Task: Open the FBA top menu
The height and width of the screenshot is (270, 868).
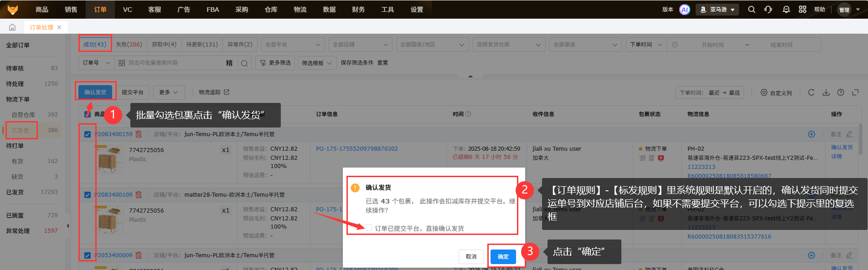Action: click(x=213, y=10)
